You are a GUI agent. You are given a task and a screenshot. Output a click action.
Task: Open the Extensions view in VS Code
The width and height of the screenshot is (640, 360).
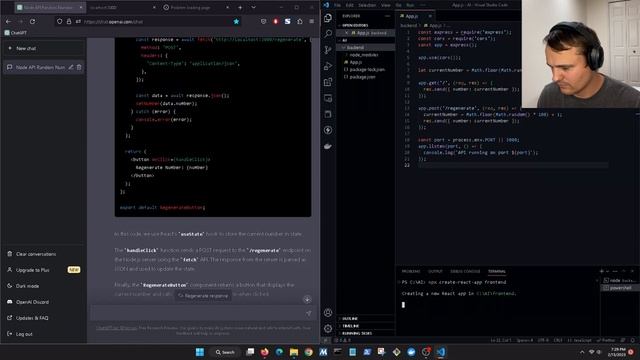pyautogui.click(x=328, y=82)
